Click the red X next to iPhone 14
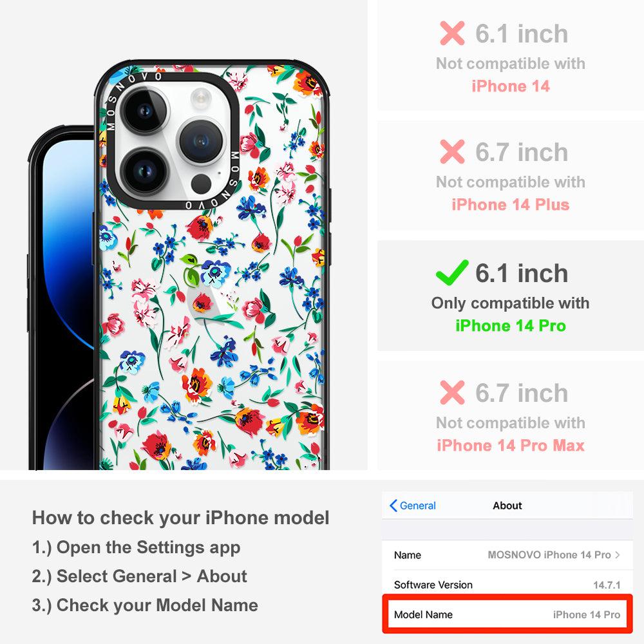Image resolution: width=644 pixels, height=644 pixels. pos(452,33)
